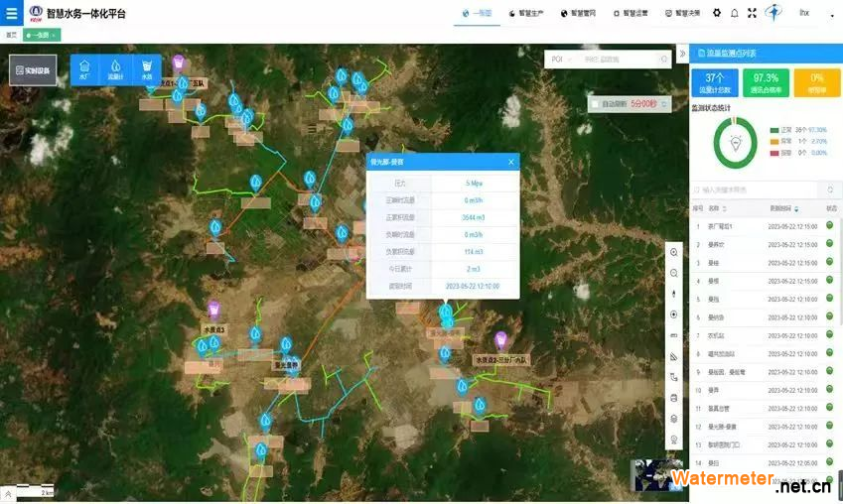Select the flow meter (流量计) layer icon
The image size is (843, 504).
(x=116, y=69)
